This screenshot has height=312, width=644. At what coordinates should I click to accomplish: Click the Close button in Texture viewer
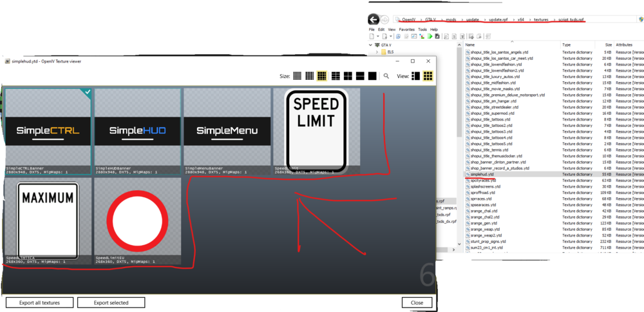417,302
